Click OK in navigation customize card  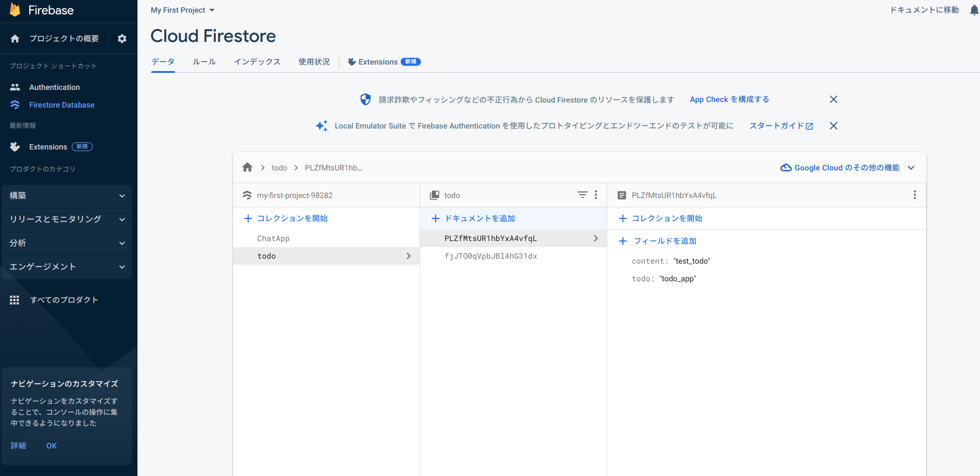[51, 446]
